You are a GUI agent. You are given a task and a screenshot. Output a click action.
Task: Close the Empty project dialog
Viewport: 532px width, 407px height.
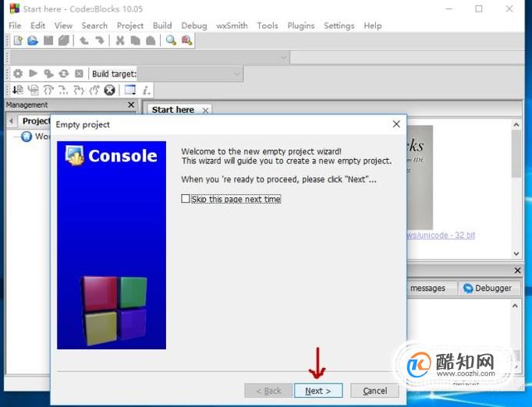(396, 124)
